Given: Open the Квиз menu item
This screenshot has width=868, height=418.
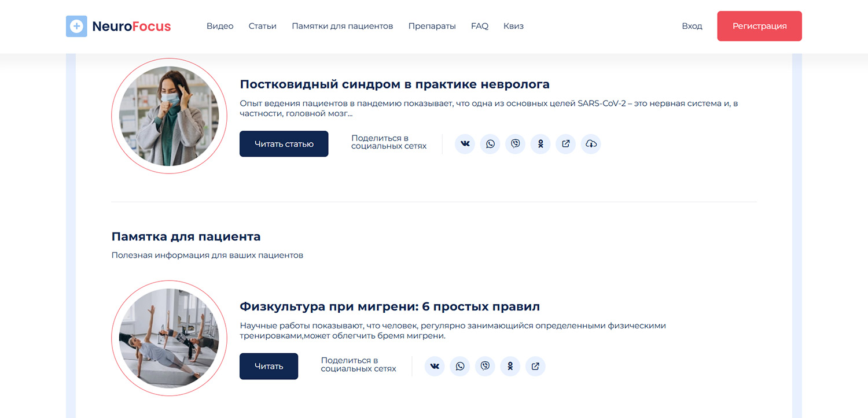Looking at the screenshot, I should click(513, 26).
